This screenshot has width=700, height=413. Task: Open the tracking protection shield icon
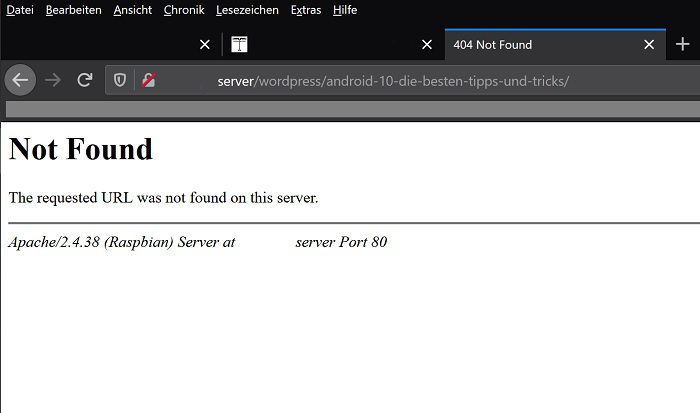120,80
